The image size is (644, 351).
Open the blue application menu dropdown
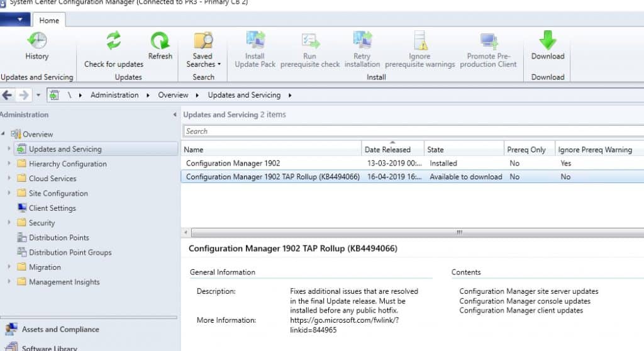[15, 19]
